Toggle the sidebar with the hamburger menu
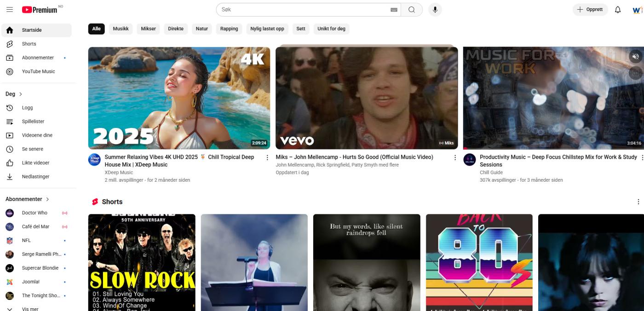Image resolution: width=644 pixels, height=311 pixels. click(10, 9)
